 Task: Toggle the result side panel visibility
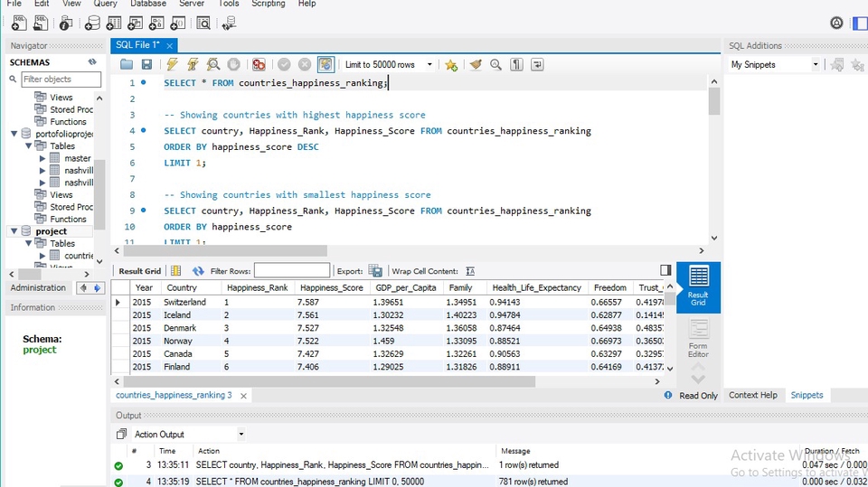pos(665,270)
